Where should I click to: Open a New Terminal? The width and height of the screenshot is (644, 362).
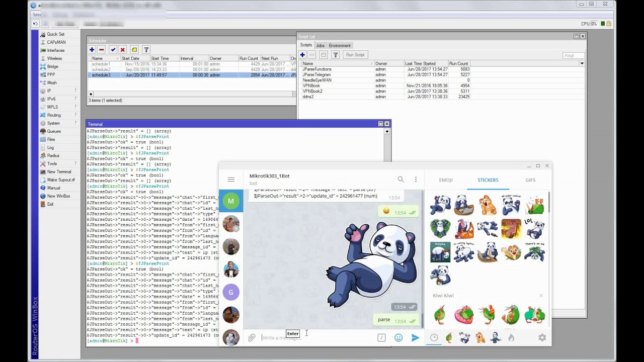click(x=59, y=171)
